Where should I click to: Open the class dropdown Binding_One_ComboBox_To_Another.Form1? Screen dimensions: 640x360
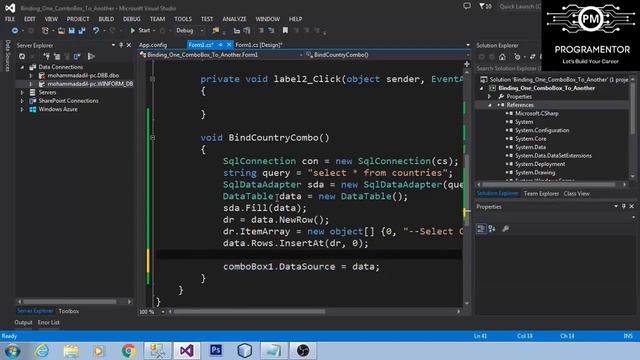tap(221, 55)
